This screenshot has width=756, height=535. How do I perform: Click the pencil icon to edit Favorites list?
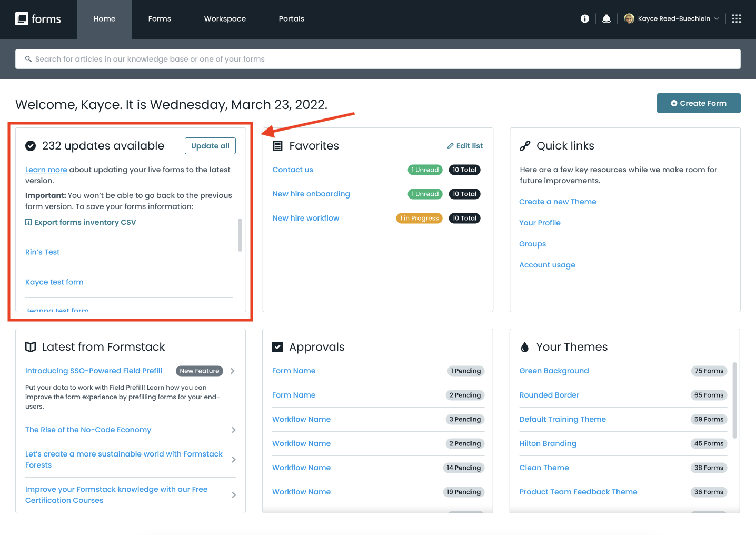451,146
